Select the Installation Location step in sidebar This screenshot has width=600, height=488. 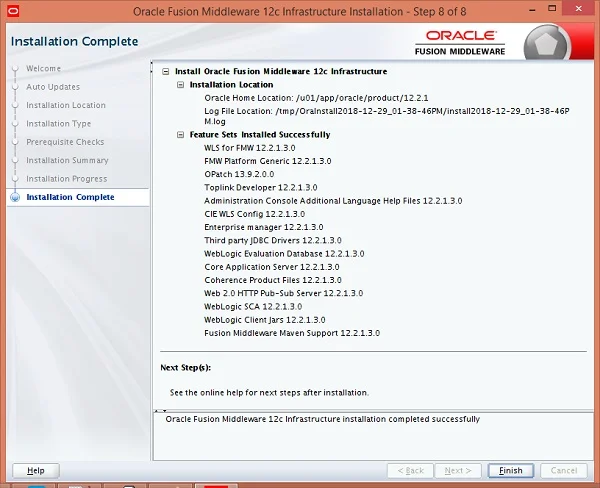tap(65, 105)
